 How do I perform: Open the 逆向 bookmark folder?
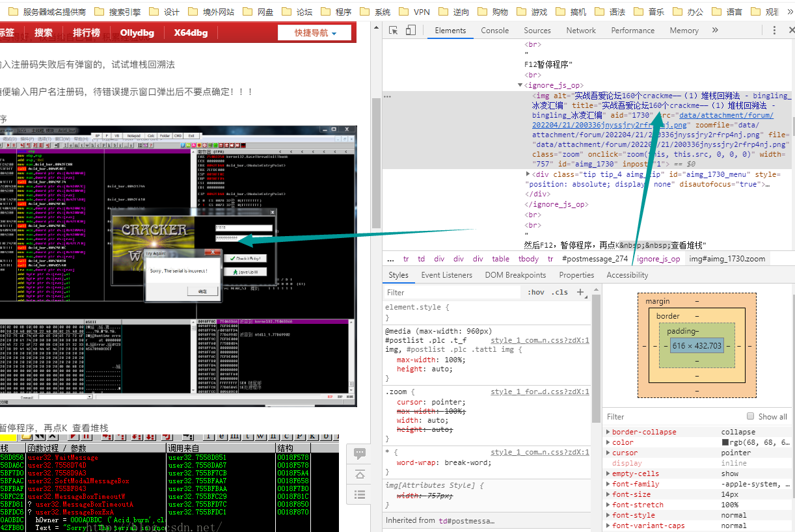[x=453, y=12]
